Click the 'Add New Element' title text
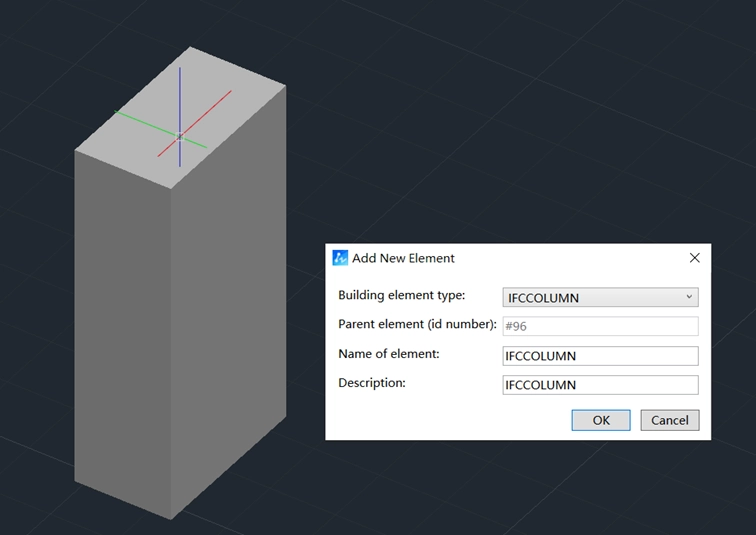This screenshot has width=756, height=535. 403,258
